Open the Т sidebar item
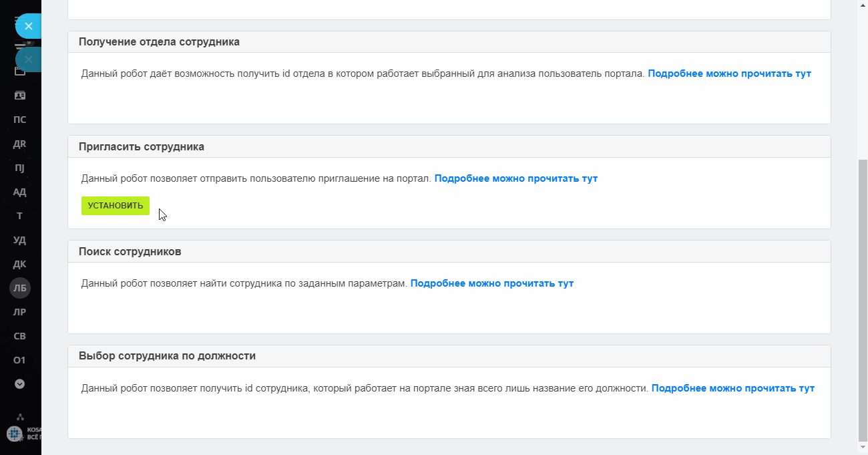The width and height of the screenshot is (868, 455). [20, 216]
